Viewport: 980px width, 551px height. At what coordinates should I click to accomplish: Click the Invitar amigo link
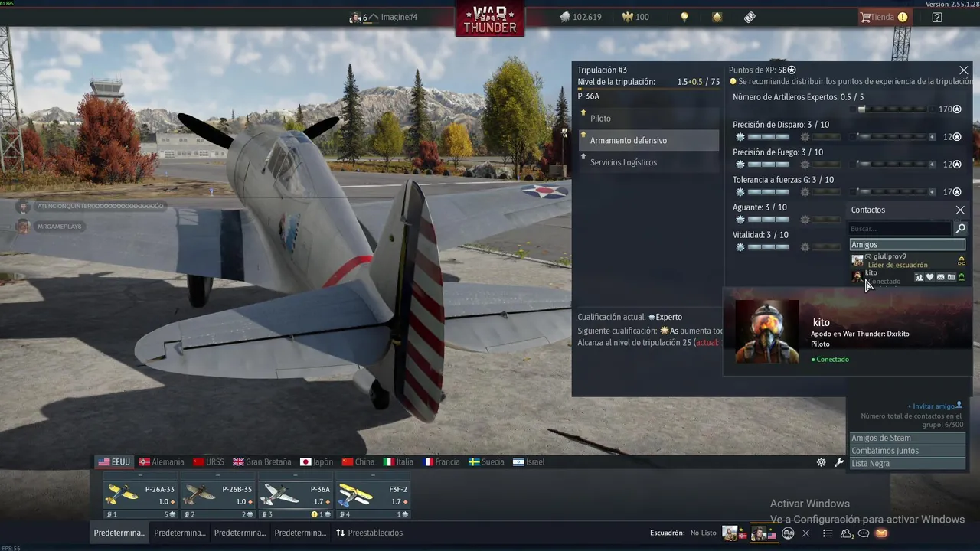point(935,406)
